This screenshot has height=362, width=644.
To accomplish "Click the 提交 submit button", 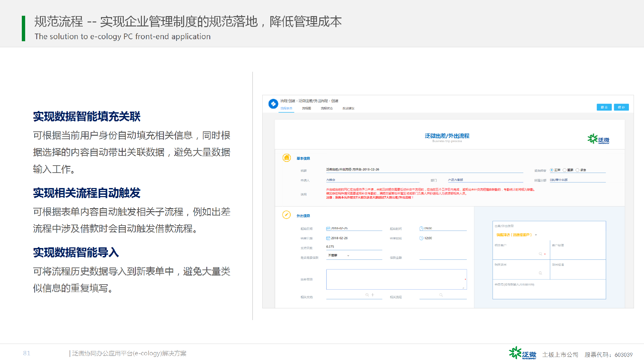I will click(x=604, y=107).
